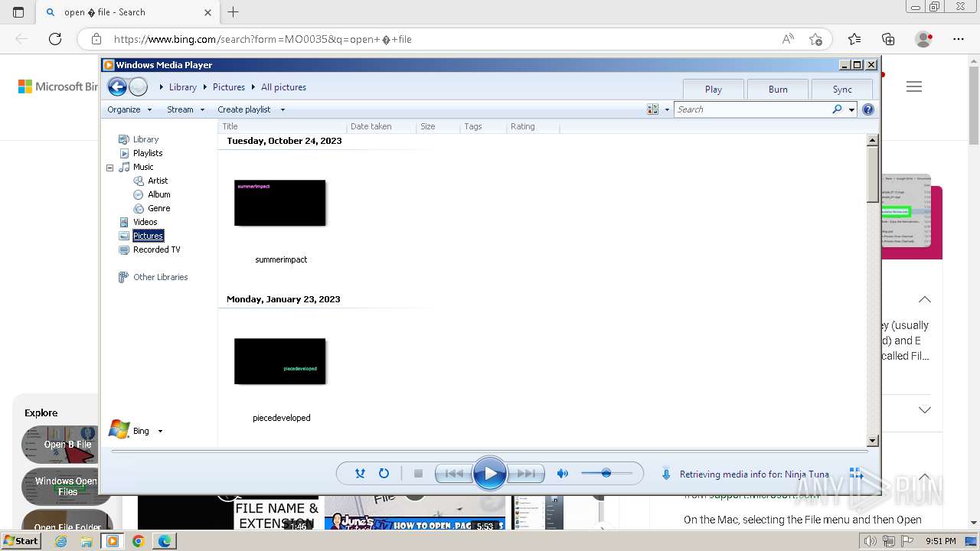Image resolution: width=980 pixels, height=551 pixels.
Task: Click the Pictures breadcrumb
Action: click(x=229, y=87)
